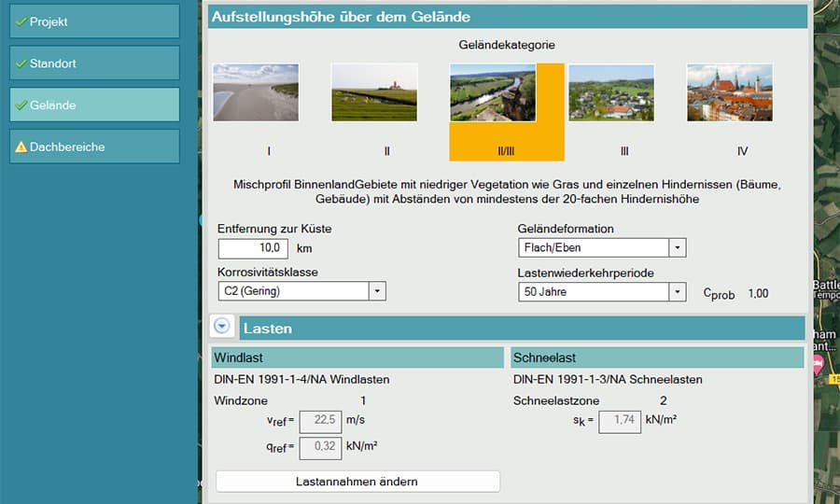Click the vref wind speed field
Image resolution: width=840 pixels, height=504 pixels.
(320, 421)
